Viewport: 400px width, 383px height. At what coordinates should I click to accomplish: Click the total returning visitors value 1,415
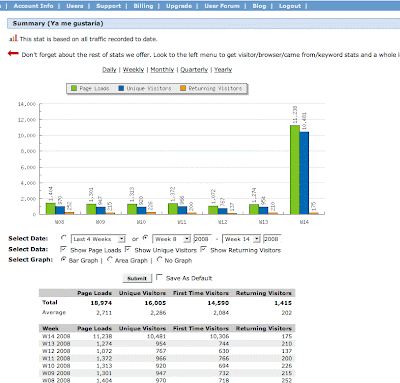tap(283, 303)
